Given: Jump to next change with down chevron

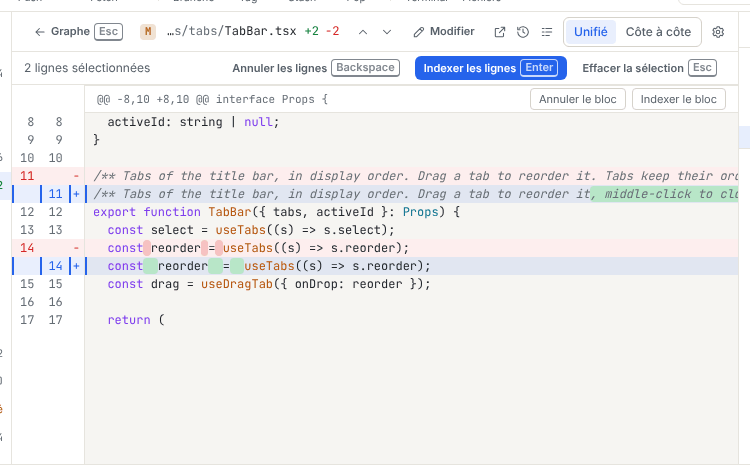Looking at the screenshot, I should (387, 32).
